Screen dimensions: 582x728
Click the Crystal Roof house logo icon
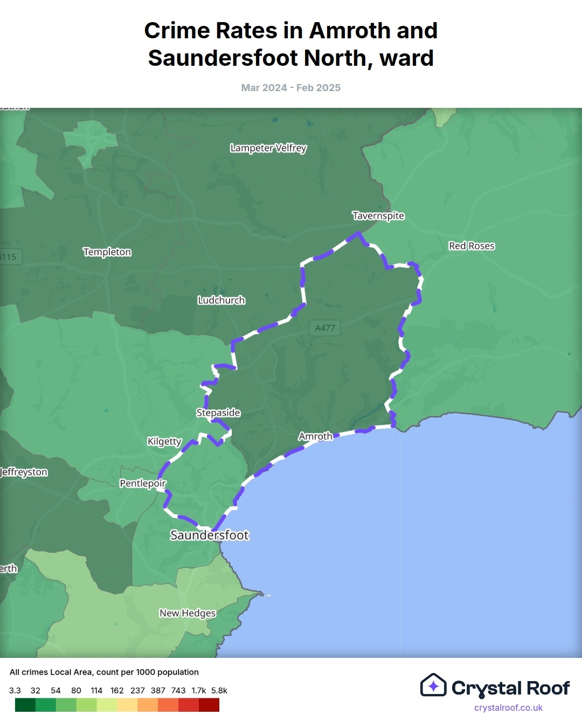pos(433,685)
